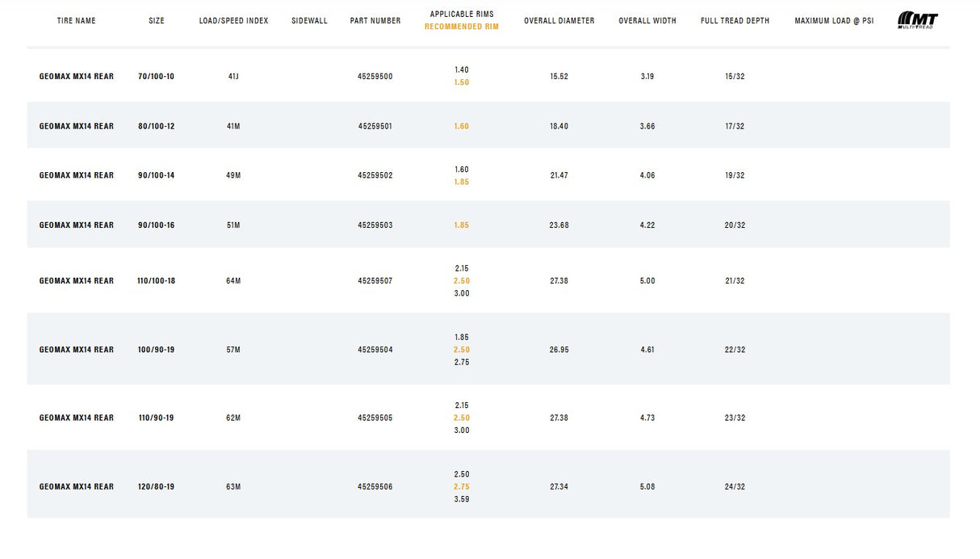Select the recommended 2.75 rim value

click(462, 487)
